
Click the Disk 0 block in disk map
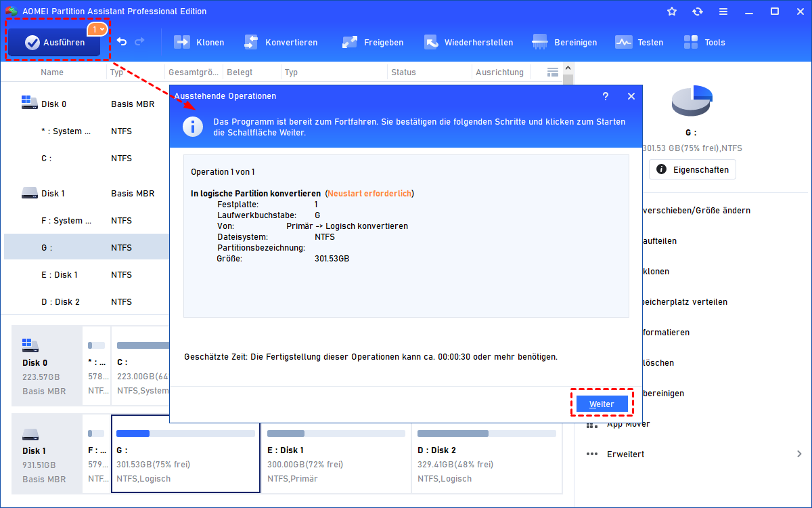click(x=46, y=366)
